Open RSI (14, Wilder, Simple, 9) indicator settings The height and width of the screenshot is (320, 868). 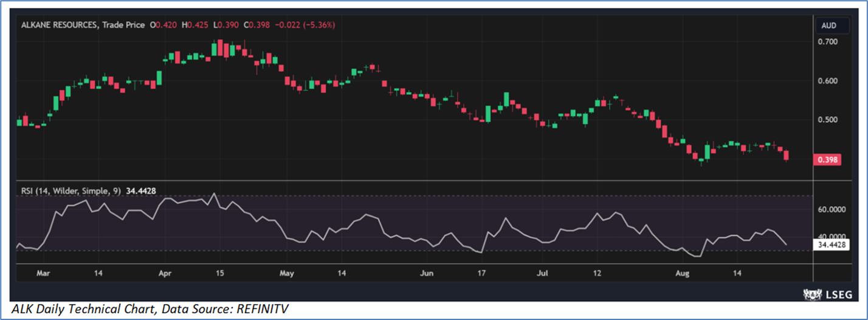point(70,191)
